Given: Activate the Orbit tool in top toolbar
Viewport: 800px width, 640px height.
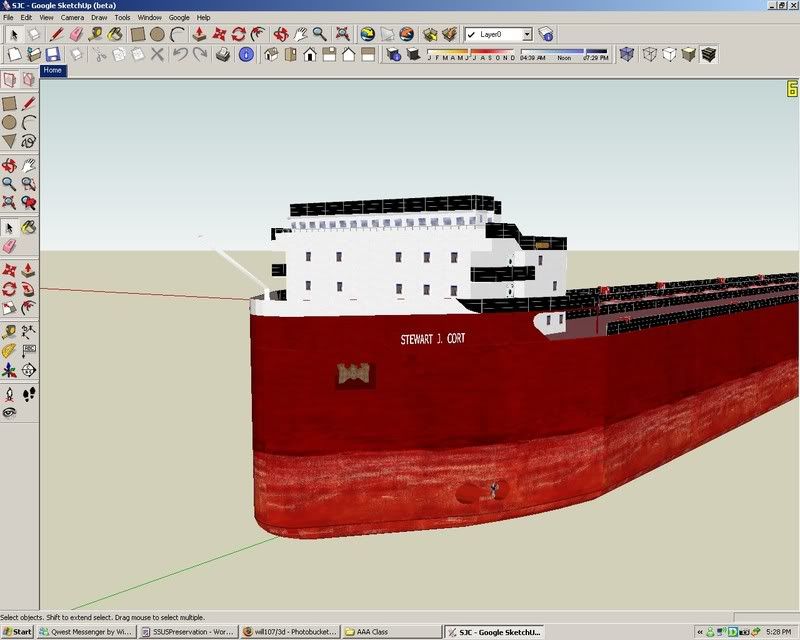Looking at the screenshot, I should click(x=281, y=34).
